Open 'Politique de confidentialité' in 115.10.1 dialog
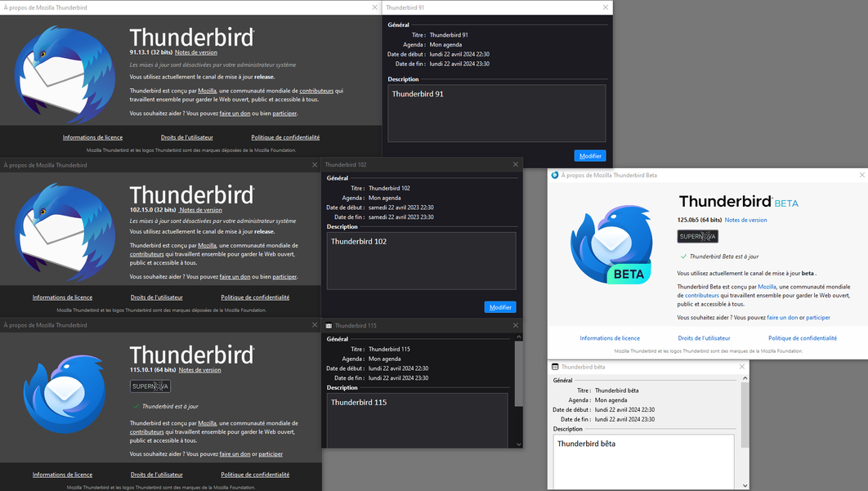 pos(255,475)
